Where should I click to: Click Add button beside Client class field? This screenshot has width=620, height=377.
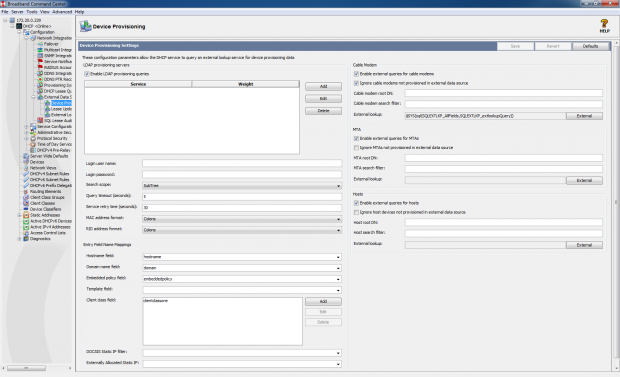click(323, 301)
